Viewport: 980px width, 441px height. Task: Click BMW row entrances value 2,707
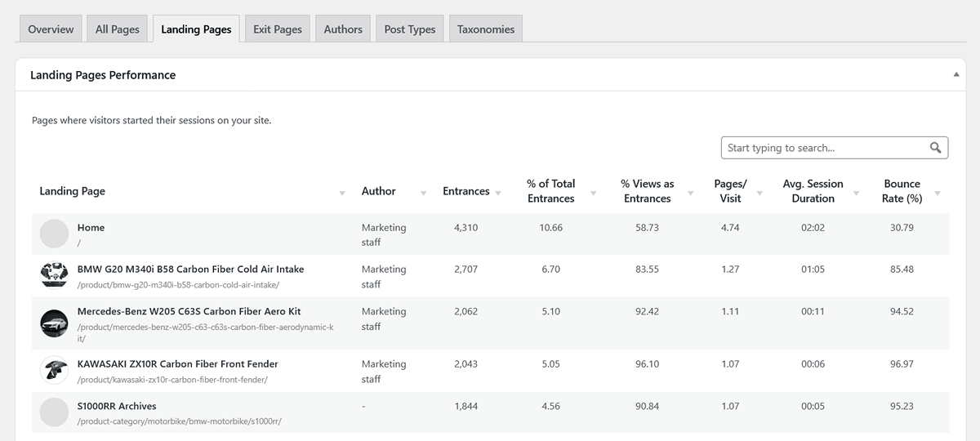pos(465,269)
